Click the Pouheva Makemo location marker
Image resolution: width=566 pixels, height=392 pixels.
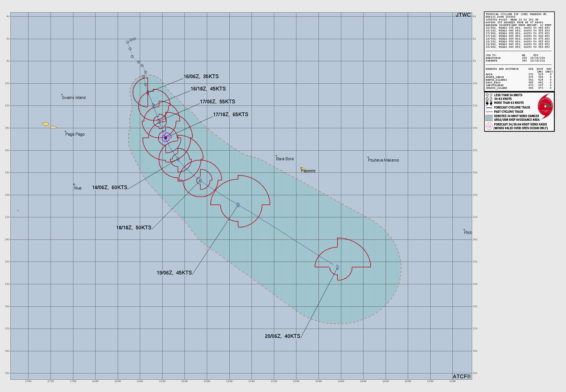(368, 157)
